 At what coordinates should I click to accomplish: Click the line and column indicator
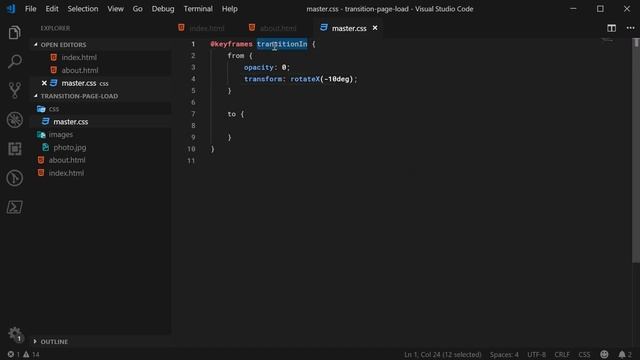coord(442,354)
